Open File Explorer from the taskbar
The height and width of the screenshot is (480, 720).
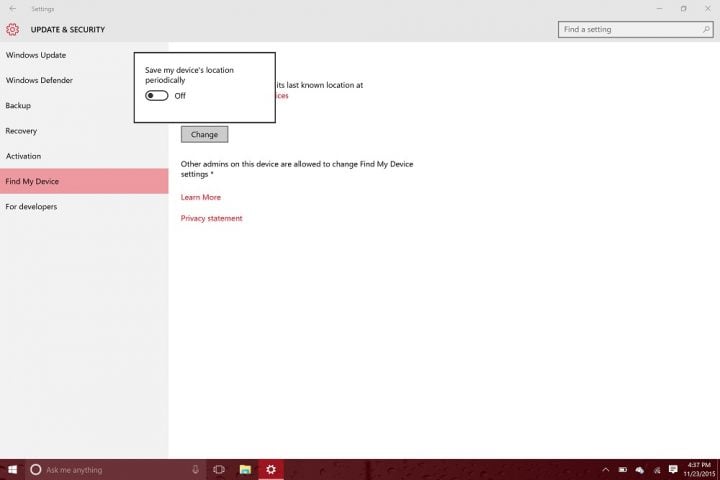pos(245,469)
